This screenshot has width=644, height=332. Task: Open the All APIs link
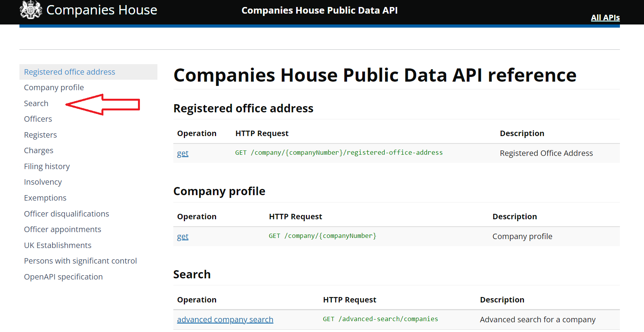(x=605, y=17)
